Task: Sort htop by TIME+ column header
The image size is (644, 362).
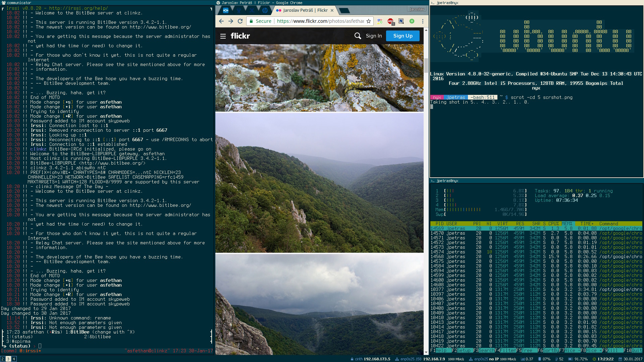Action: pos(587,224)
